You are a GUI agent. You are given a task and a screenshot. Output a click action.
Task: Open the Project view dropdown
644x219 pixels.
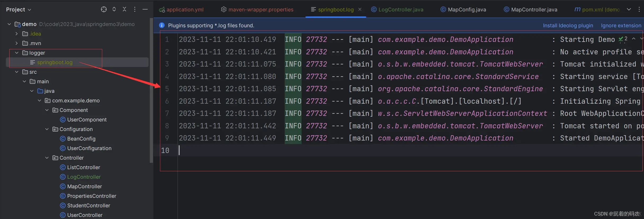pyautogui.click(x=19, y=10)
